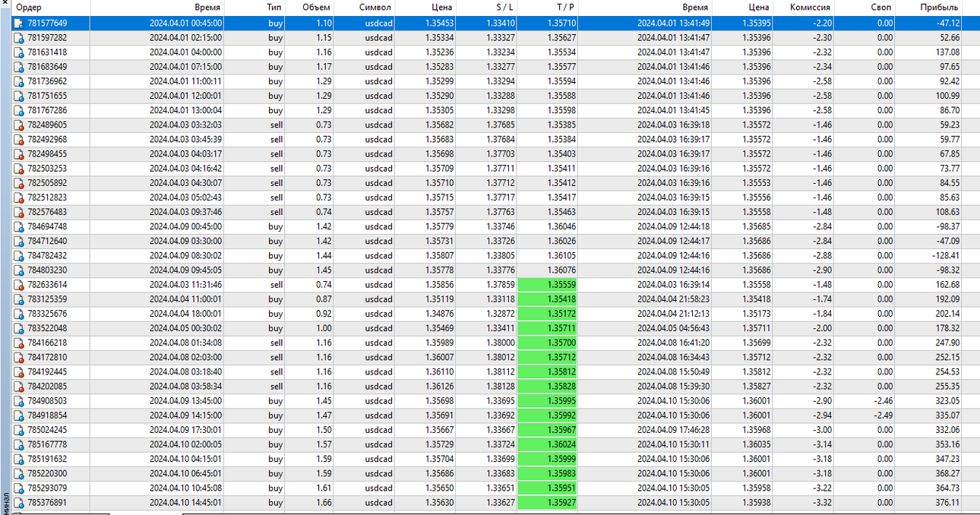Click the order icon for 783125359
The image size is (980, 515).
coord(18,299)
